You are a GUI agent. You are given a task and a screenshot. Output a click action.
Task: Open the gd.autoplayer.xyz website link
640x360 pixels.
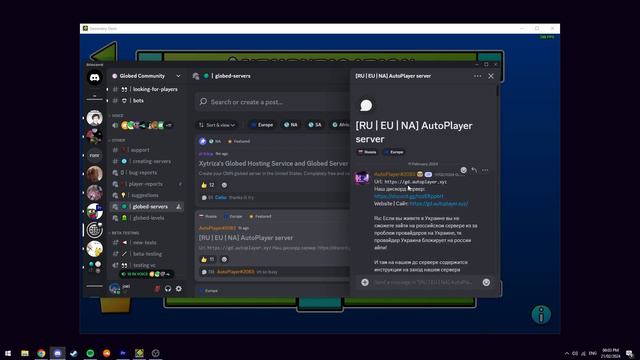(439, 203)
